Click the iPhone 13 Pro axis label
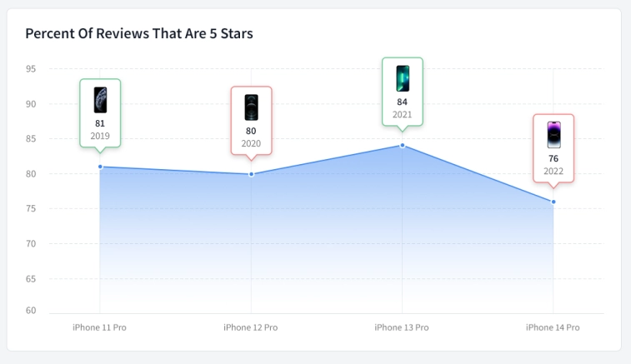The width and height of the screenshot is (631, 364). [x=402, y=327]
